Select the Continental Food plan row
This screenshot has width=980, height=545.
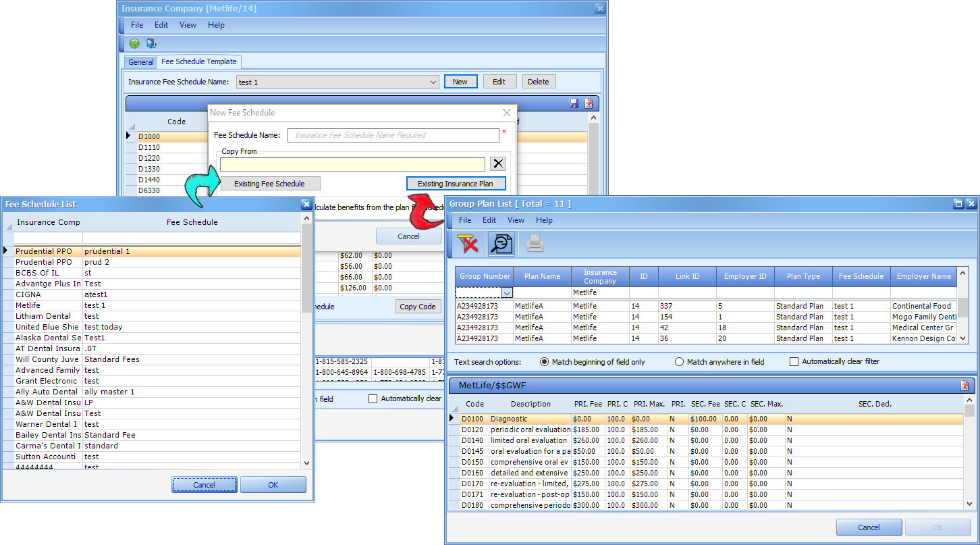click(x=707, y=306)
